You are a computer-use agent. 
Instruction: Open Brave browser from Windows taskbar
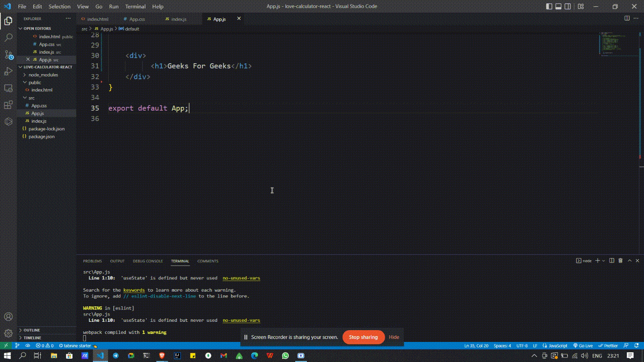tap(162, 355)
